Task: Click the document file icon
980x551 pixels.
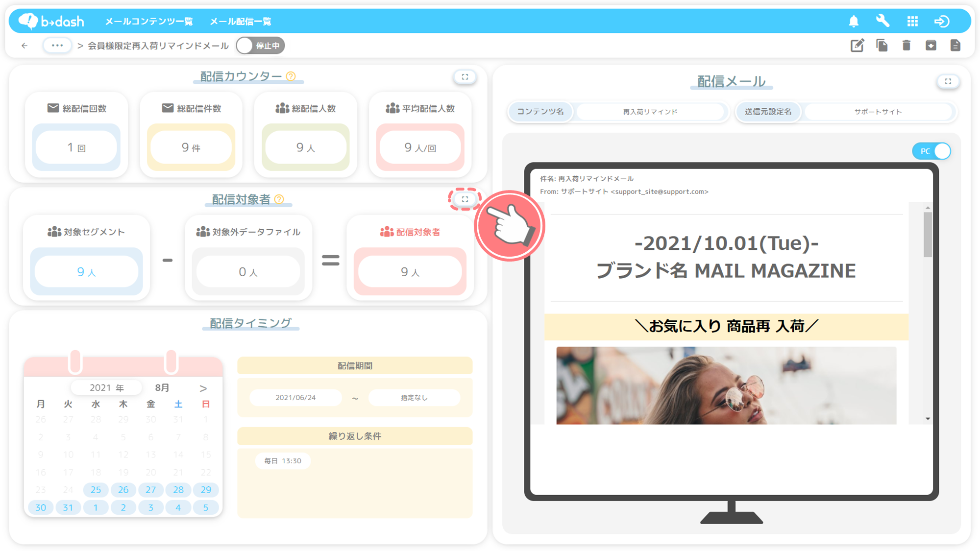Action: coord(955,46)
